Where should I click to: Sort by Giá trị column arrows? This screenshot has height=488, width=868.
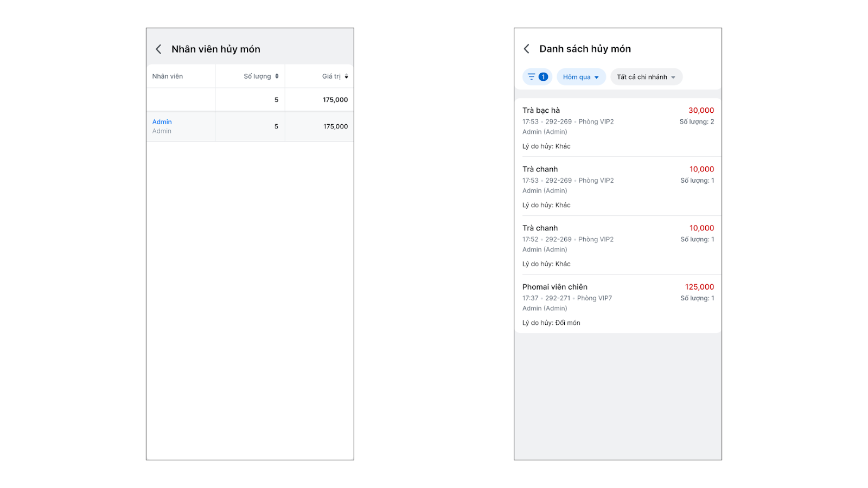point(347,76)
